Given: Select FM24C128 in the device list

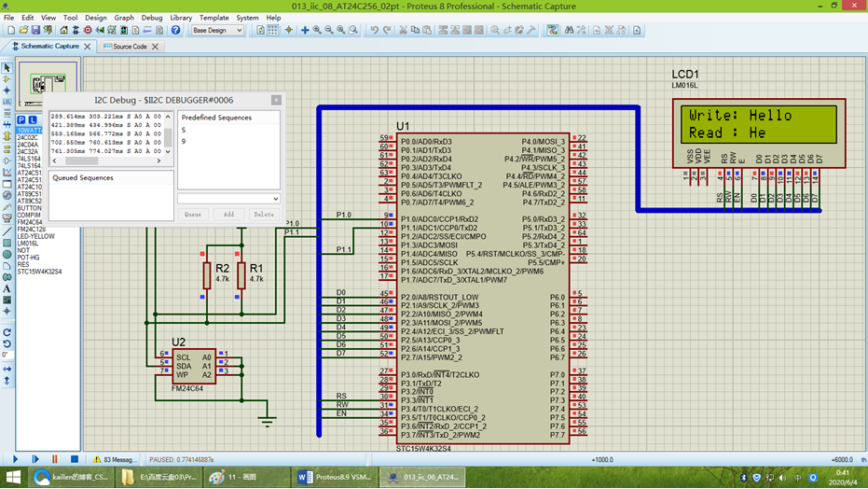Looking at the screenshot, I should click(x=32, y=230).
